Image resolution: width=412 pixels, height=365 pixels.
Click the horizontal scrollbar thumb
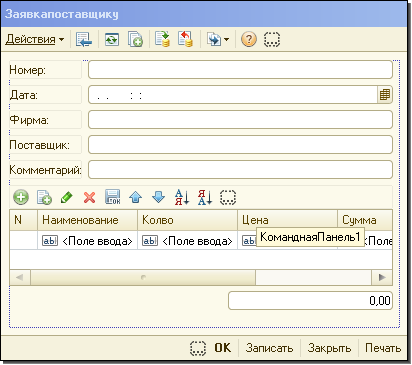(143, 277)
